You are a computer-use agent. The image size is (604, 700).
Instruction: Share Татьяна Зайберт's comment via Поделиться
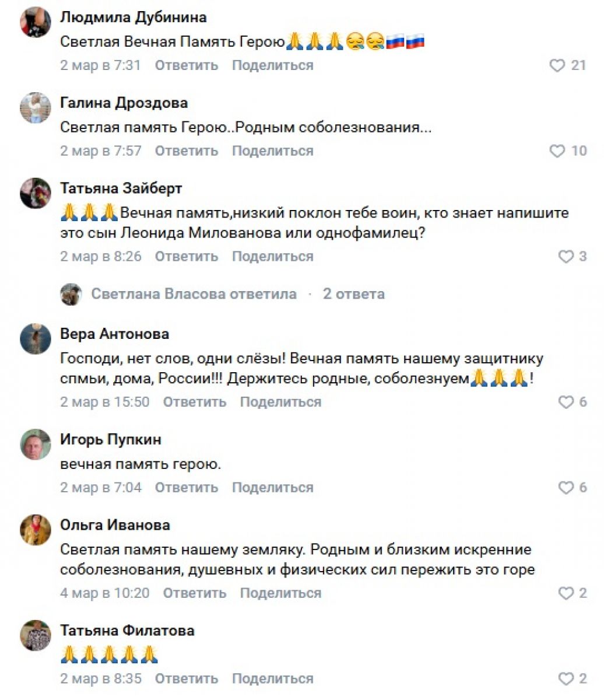pos(273,257)
